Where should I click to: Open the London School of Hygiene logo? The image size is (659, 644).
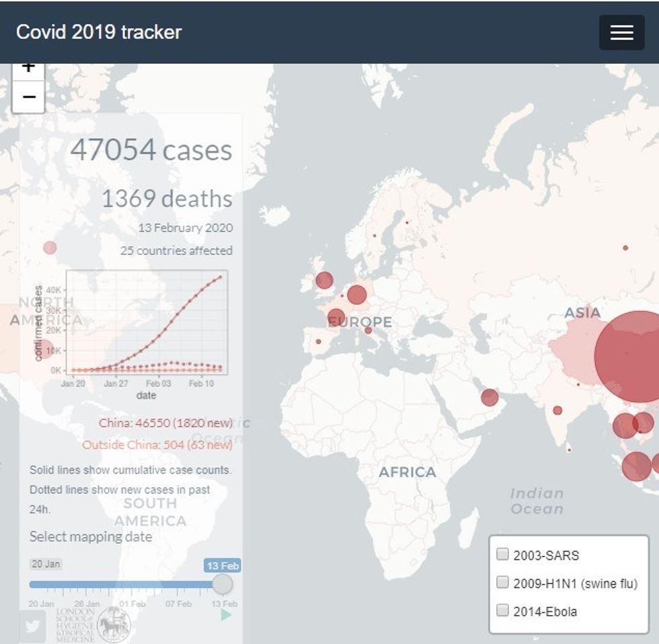click(113, 624)
